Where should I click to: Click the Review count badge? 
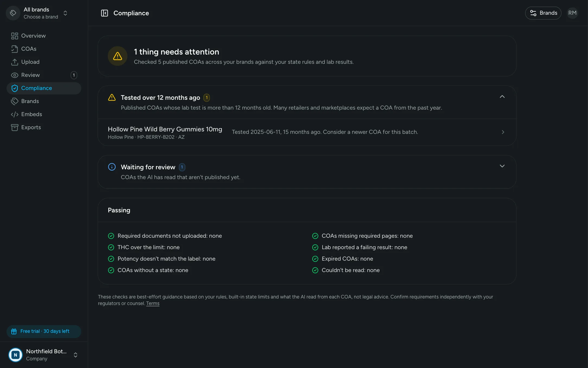pos(74,75)
